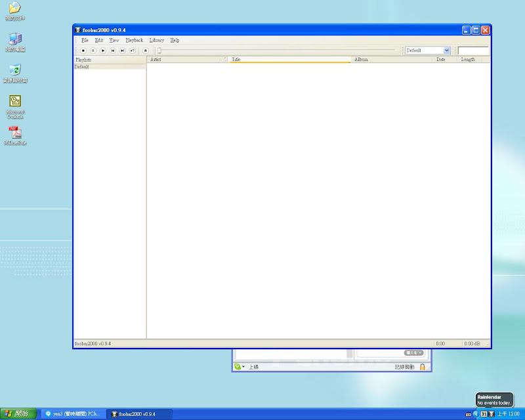The height and width of the screenshot is (420, 525).
Task: Open the File menu
Action: click(x=85, y=40)
